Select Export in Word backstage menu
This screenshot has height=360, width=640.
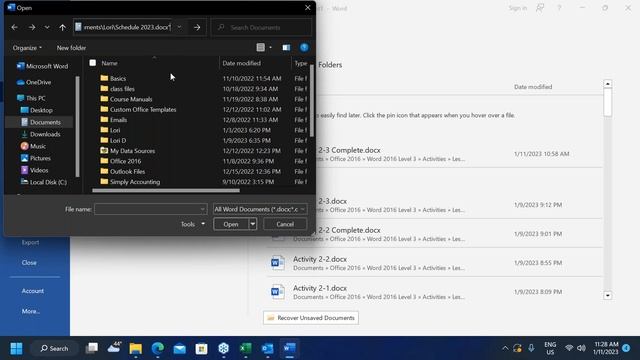click(x=30, y=242)
